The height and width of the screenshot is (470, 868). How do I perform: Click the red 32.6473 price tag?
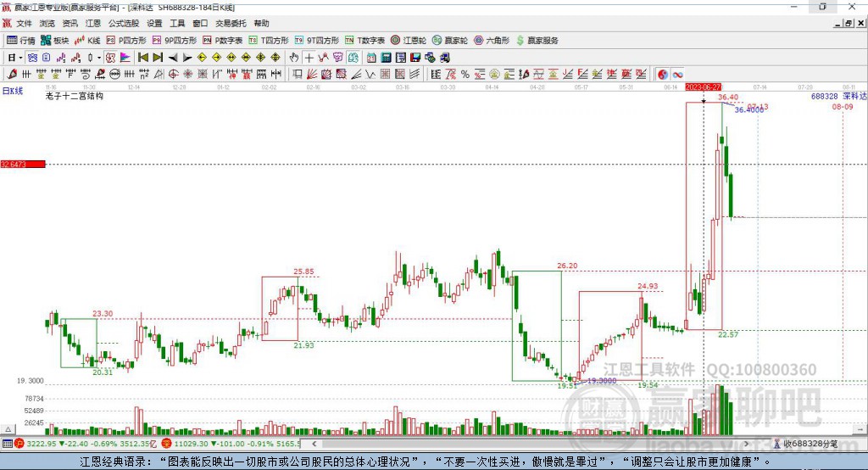point(23,164)
